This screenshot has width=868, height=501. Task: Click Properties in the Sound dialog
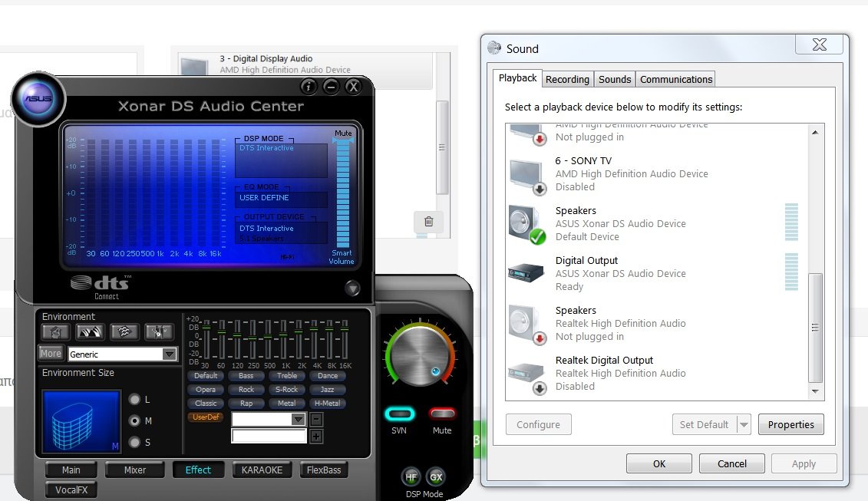pos(791,424)
